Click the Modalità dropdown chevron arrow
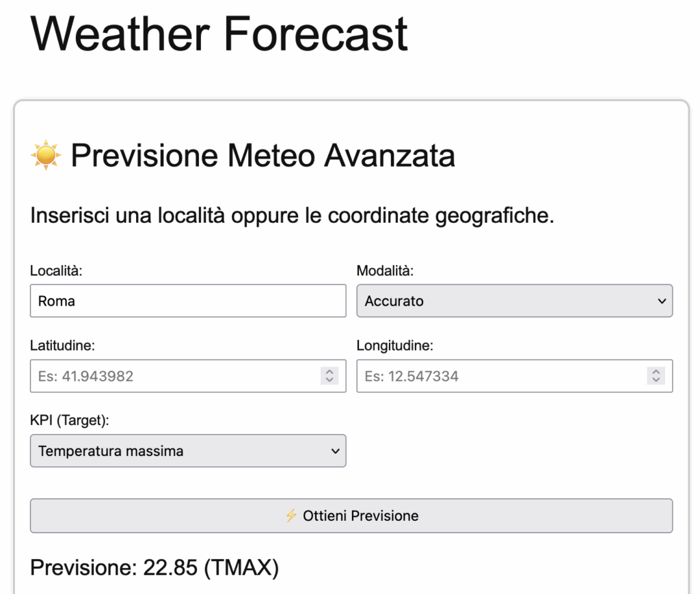This screenshot has height=594, width=700. pos(662,301)
